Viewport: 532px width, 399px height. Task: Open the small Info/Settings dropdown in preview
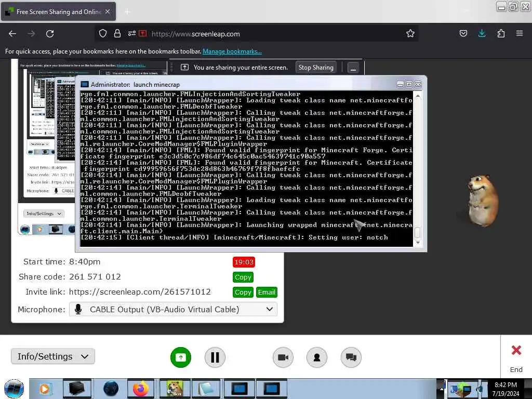44,214
